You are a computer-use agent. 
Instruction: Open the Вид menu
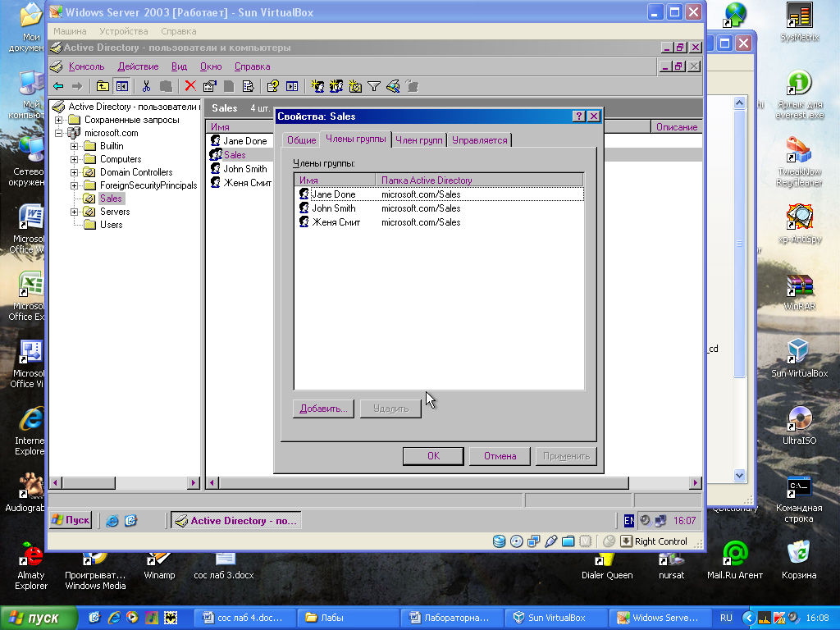[x=179, y=66]
